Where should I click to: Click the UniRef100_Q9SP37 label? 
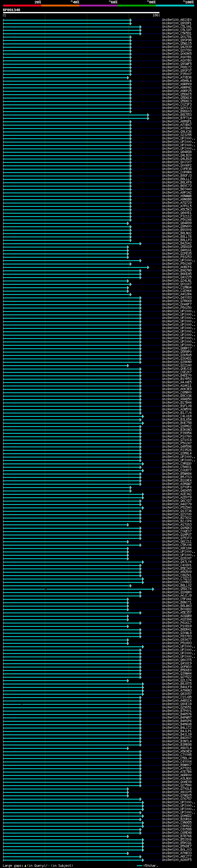coord(177,71)
